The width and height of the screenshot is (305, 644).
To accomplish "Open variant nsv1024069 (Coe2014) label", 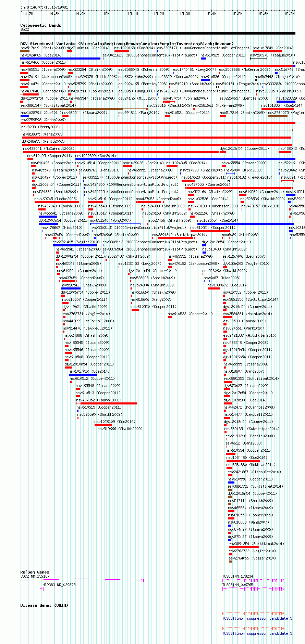I will coord(41,55).
